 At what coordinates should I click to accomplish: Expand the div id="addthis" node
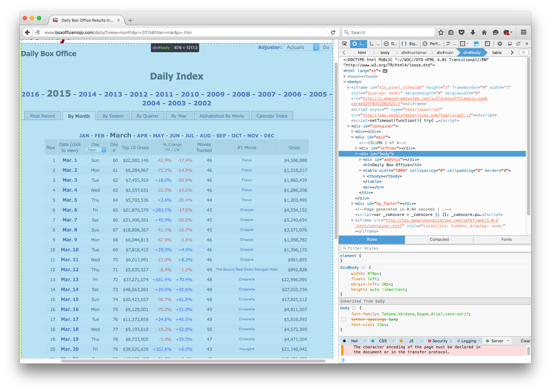click(360, 160)
